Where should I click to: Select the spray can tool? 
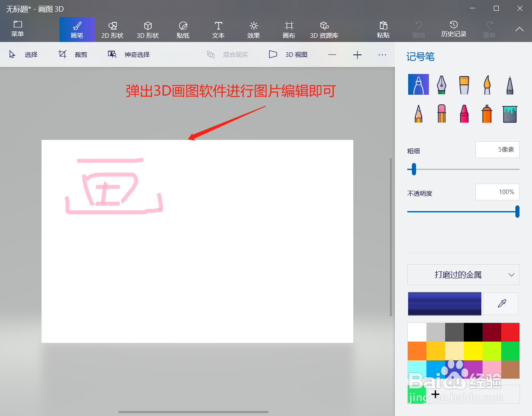point(487,113)
